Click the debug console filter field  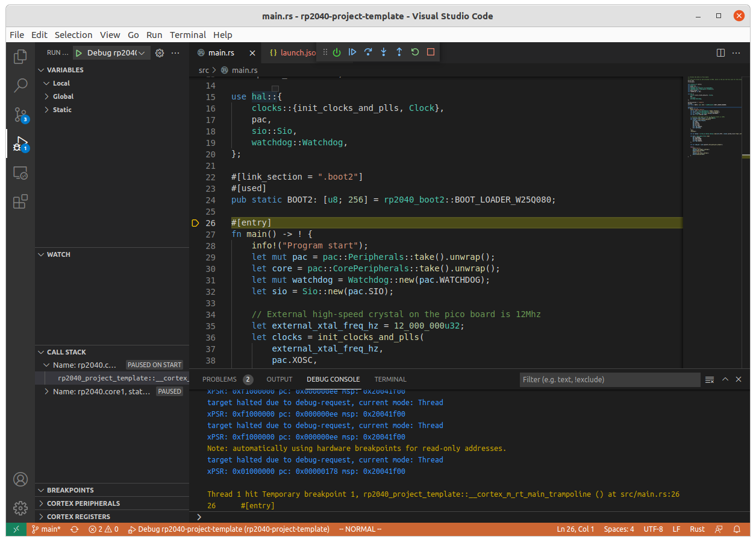[610, 380]
